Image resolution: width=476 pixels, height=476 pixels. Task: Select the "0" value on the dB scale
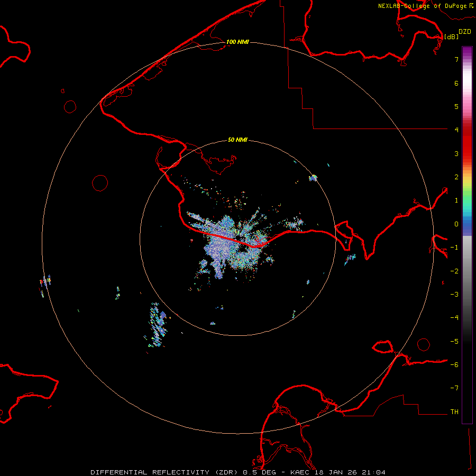tap(456, 224)
